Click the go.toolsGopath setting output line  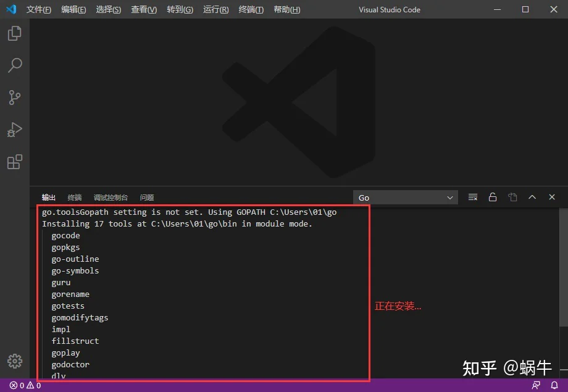189,212
